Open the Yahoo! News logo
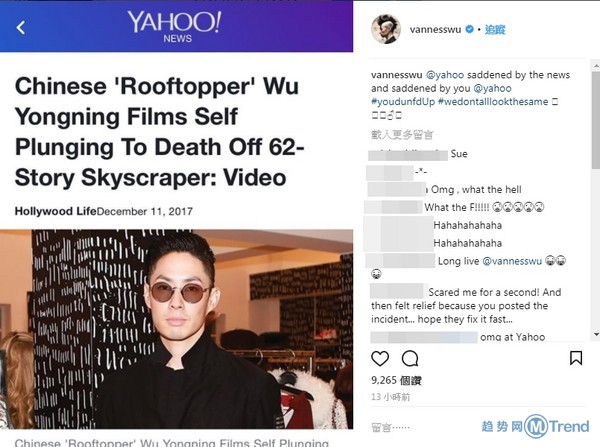The width and height of the screenshot is (600, 447). click(175, 26)
